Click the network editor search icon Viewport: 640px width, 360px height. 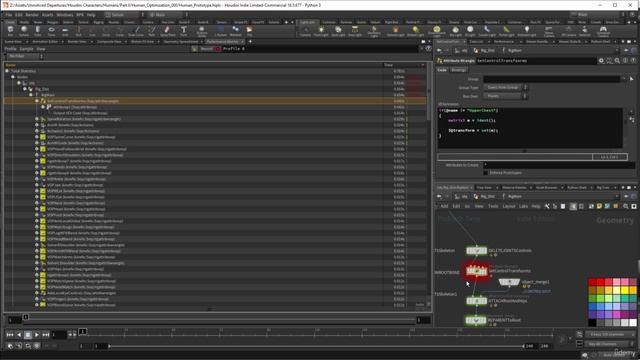626,206
